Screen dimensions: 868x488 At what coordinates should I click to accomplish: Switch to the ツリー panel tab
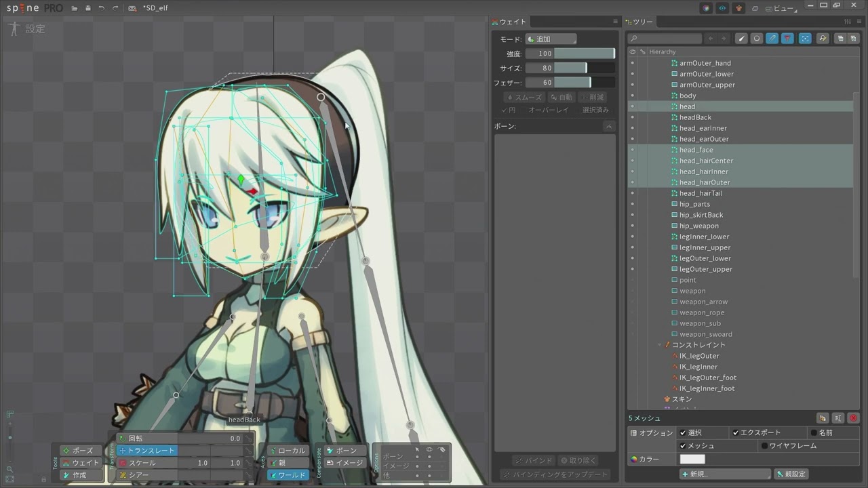click(639, 22)
